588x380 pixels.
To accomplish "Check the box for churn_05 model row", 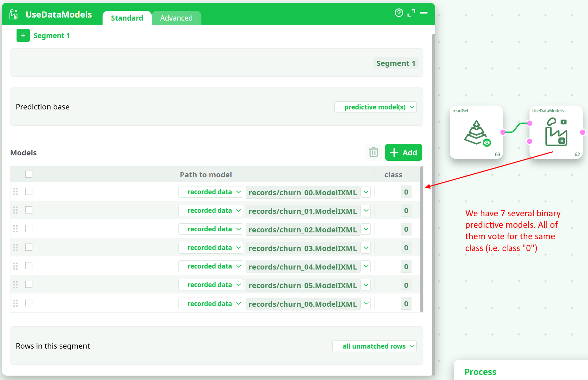I will pos(29,284).
